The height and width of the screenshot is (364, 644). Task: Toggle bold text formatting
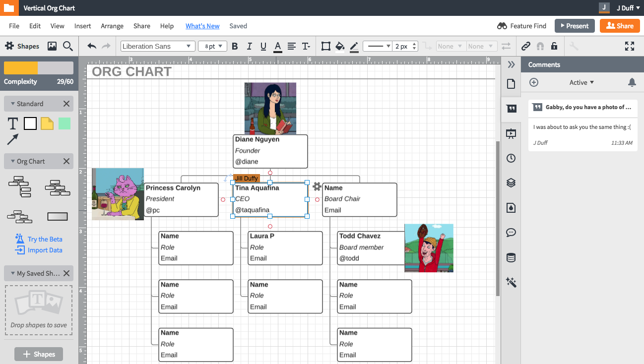click(235, 46)
